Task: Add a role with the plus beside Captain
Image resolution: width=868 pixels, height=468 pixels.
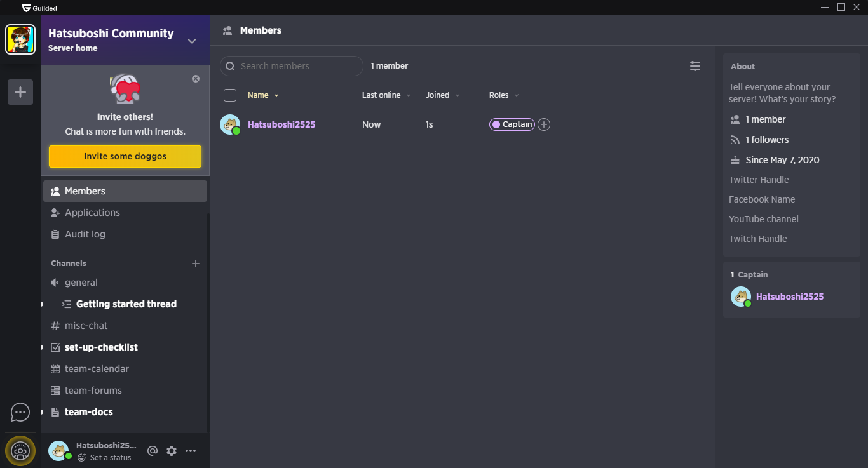Action: click(544, 124)
